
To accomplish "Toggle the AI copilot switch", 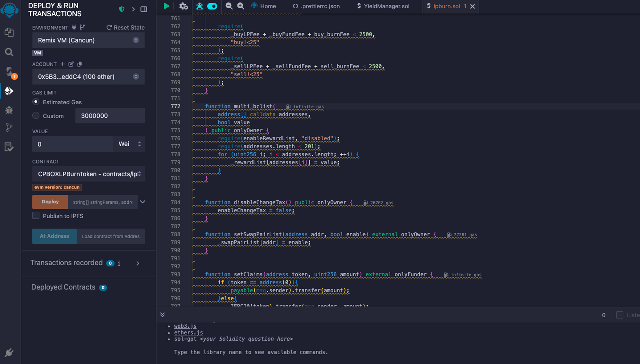I will pos(212,6).
